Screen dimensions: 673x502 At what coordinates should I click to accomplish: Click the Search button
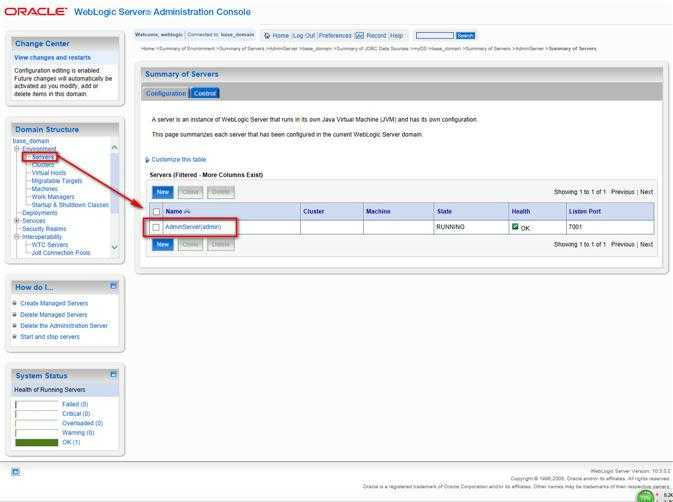pyautogui.click(x=465, y=36)
